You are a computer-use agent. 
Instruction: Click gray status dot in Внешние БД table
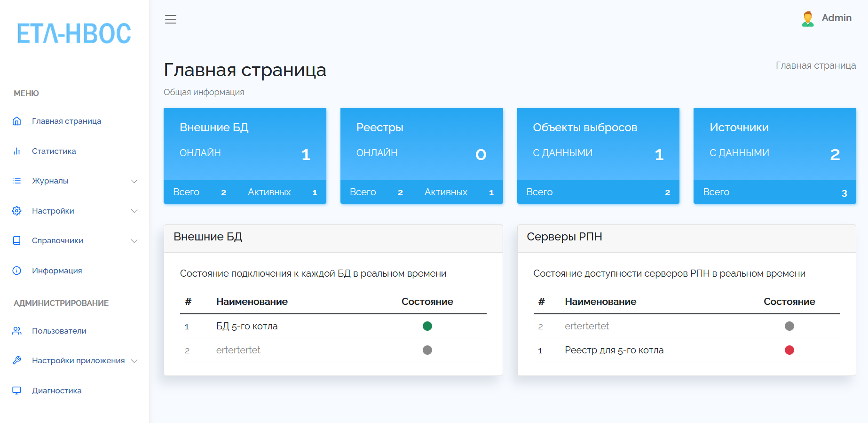[x=427, y=350]
